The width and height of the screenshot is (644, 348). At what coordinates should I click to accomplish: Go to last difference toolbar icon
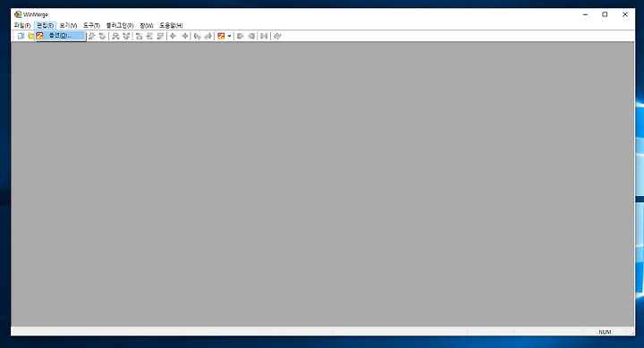(x=160, y=36)
